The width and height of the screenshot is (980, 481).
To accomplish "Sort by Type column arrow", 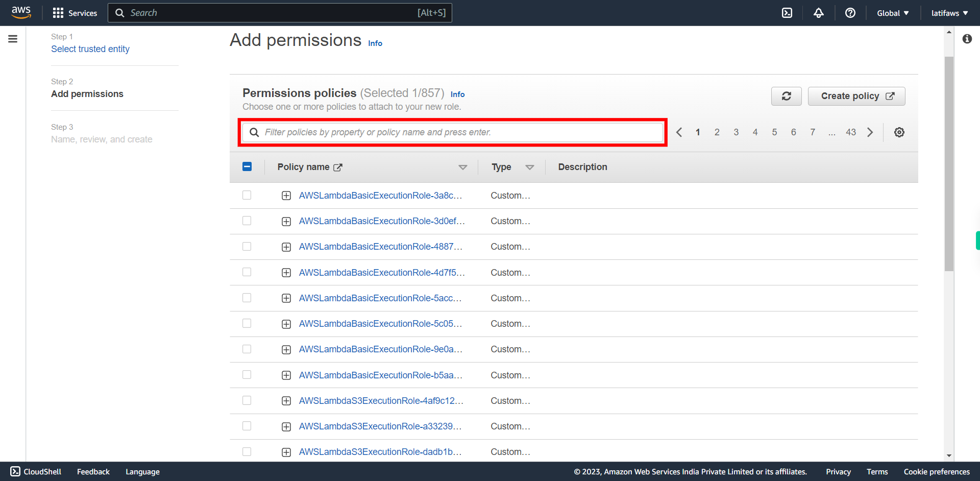I will click(530, 167).
